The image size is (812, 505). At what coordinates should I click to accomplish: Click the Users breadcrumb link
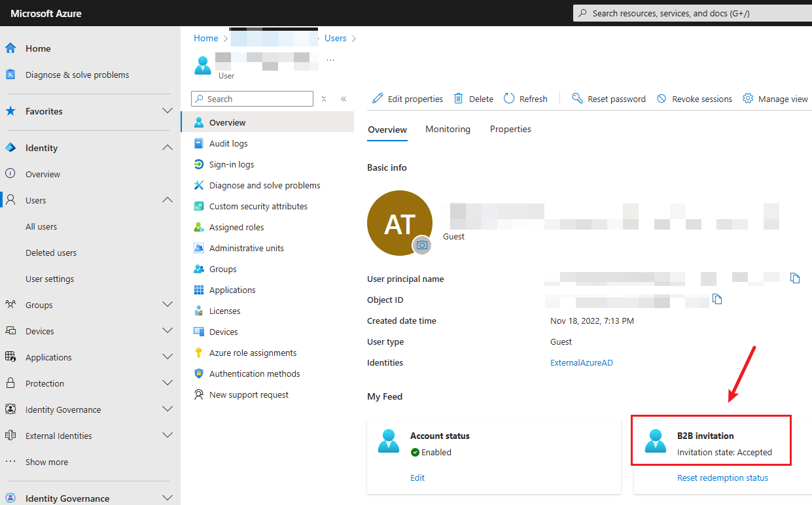click(x=336, y=39)
